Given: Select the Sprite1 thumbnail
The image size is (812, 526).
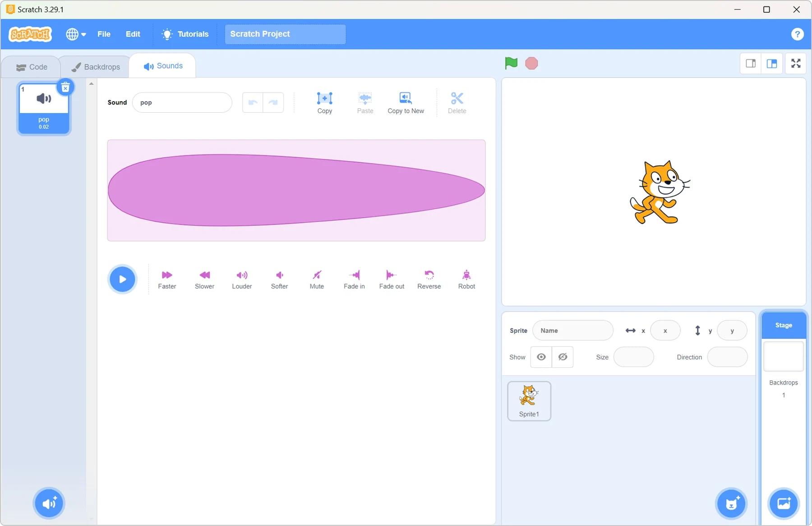Looking at the screenshot, I should coord(529,401).
